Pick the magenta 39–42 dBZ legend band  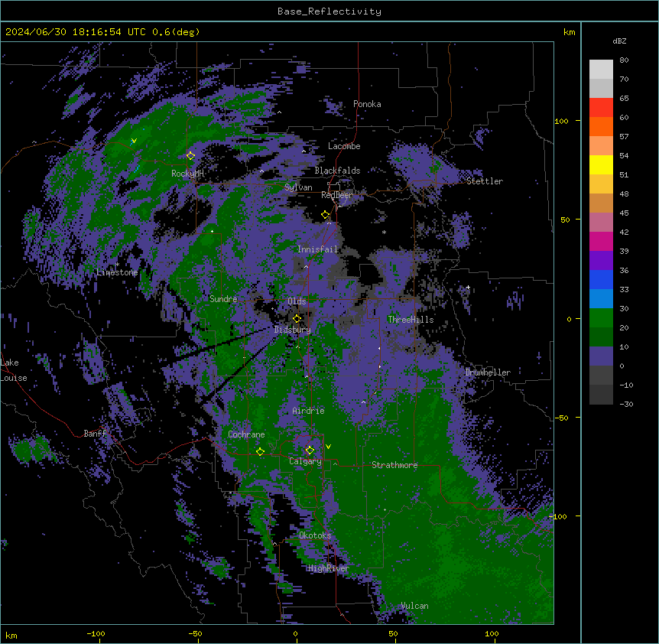click(601, 242)
